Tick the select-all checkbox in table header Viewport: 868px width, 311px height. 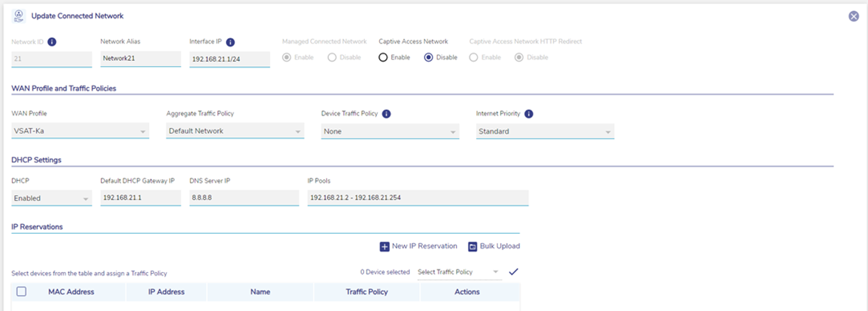coord(21,292)
